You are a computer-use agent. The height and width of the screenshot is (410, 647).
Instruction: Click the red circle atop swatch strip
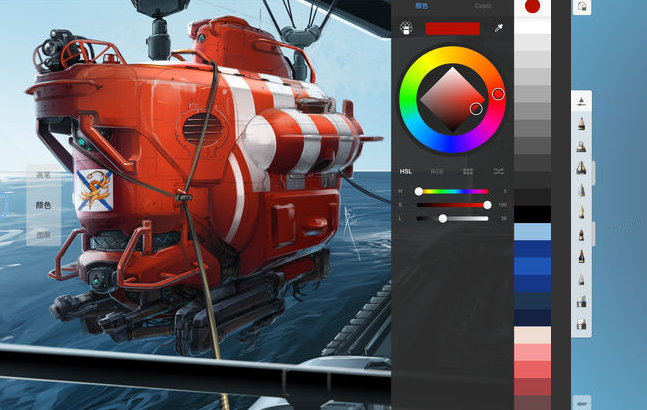click(532, 6)
